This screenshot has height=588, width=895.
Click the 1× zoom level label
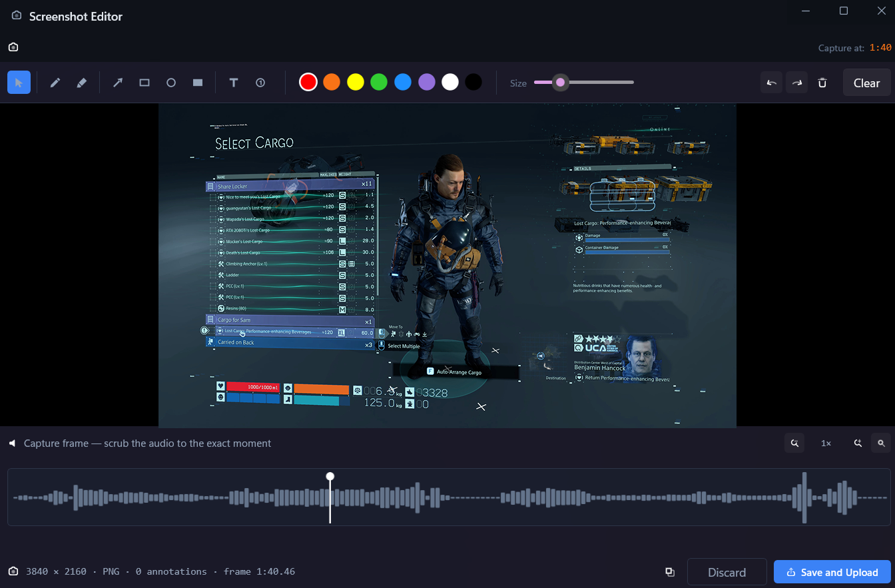(x=826, y=443)
